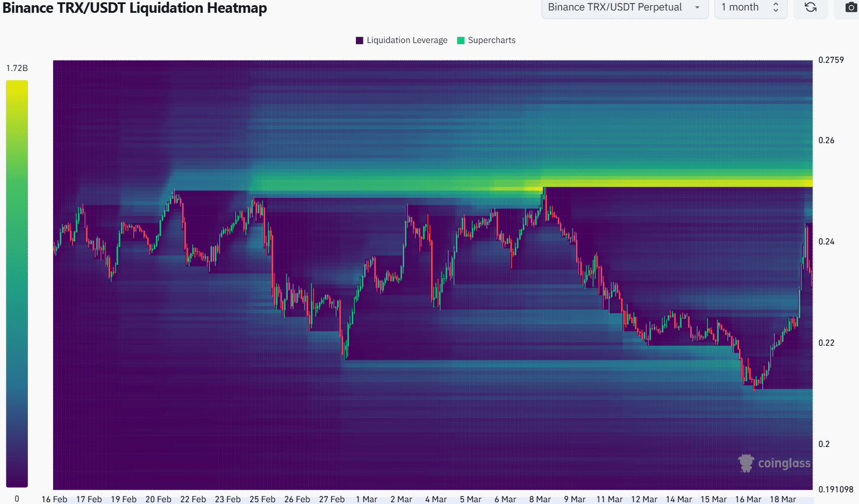Screen dimensions: 859x504
Task: Click the Binance TRX/USDT Liquidation Heatmap title
Action: click(x=135, y=8)
